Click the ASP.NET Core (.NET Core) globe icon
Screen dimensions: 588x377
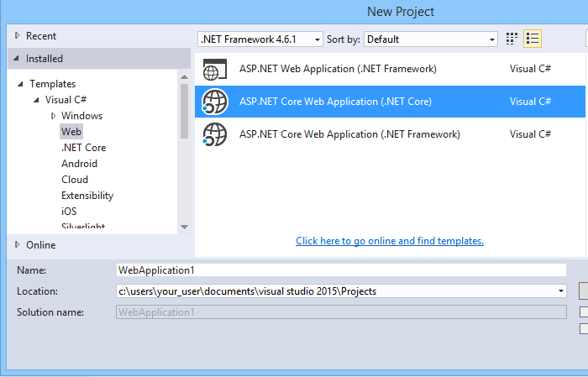click(215, 102)
